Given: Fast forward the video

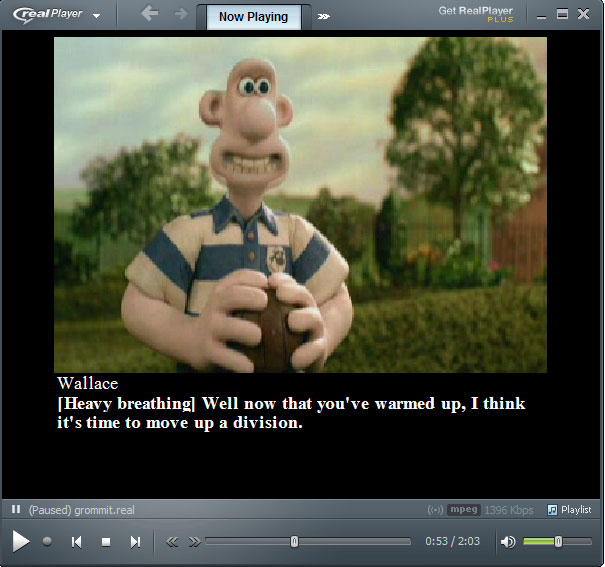Looking at the screenshot, I should (x=194, y=541).
